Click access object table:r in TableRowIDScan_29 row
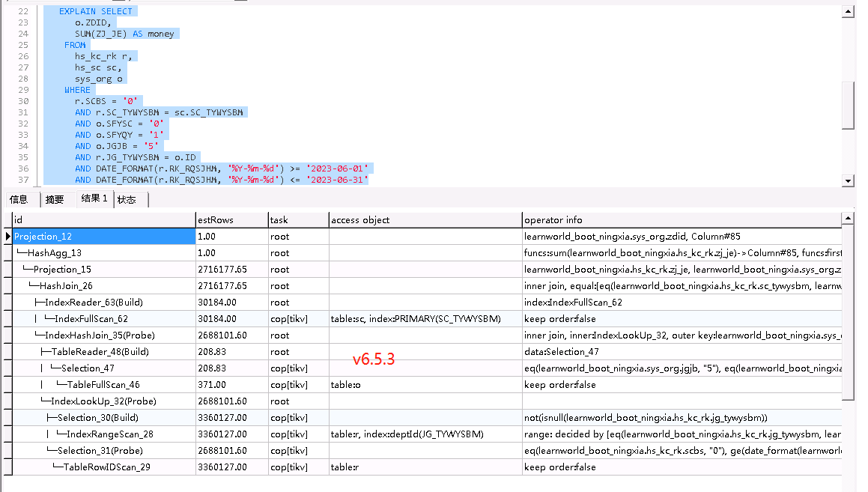Screen dimensions: 868x492 tap(425, 467)
